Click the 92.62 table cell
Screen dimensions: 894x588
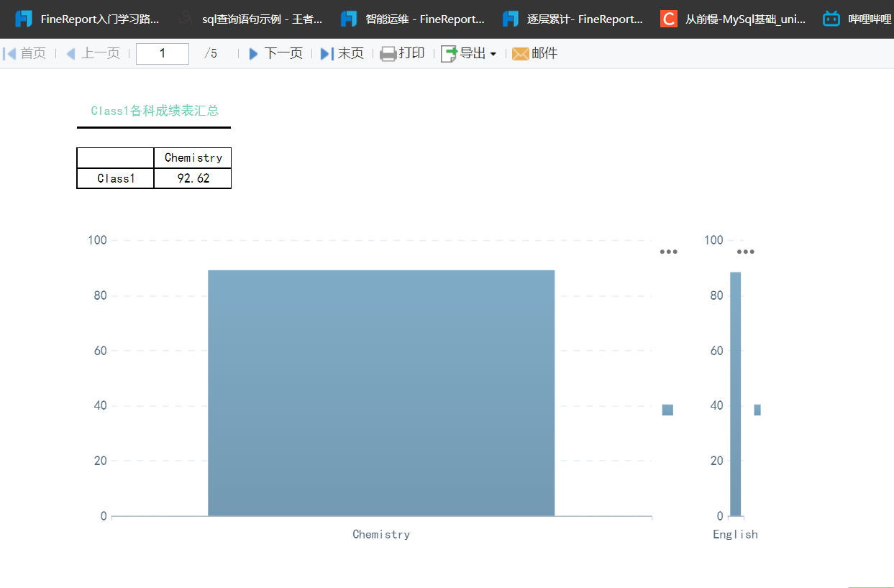(x=193, y=178)
